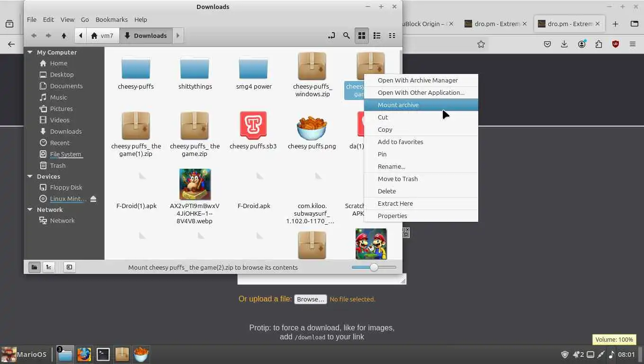Choose Properties in context menu
The image size is (644, 364).
421,216
